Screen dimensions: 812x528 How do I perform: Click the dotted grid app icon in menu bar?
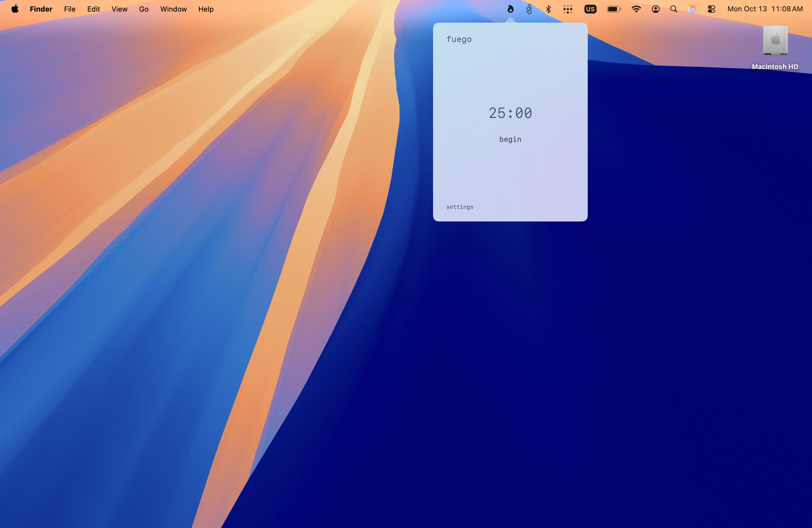click(568, 9)
